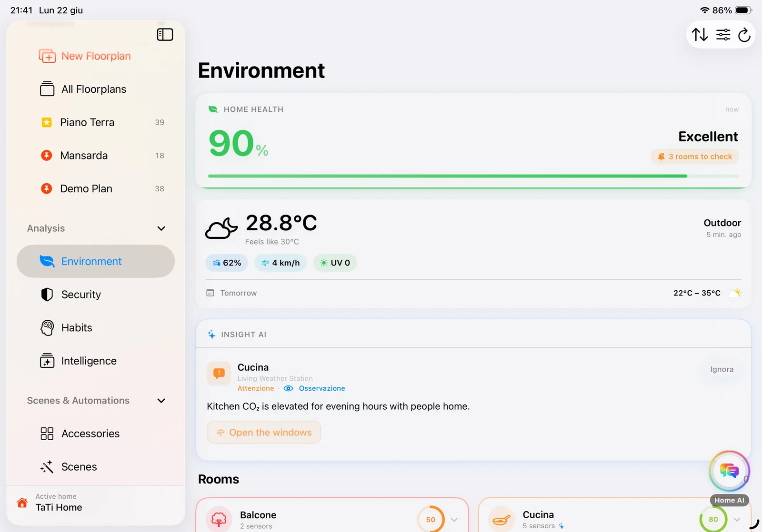Image resolution: width=762 pixels, height=532 pixels.
Task: Tap the 3 rooms to check badge
Action: point(695,157)
